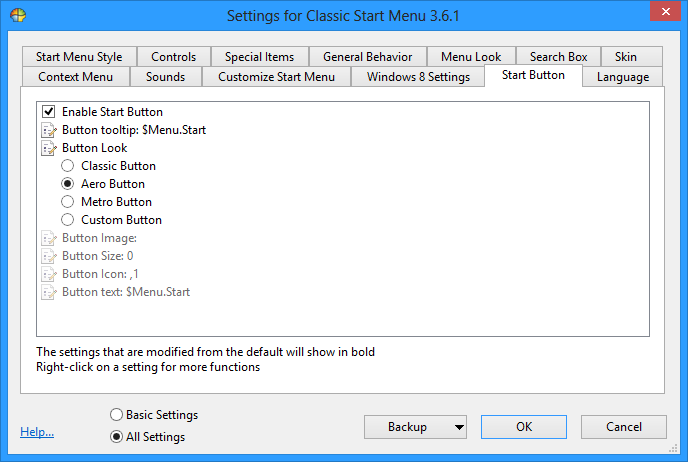The image size is (688, 462).
Task: Select the Button tooltip $Menu.Start setting
Action: click(x=134, y=130)
